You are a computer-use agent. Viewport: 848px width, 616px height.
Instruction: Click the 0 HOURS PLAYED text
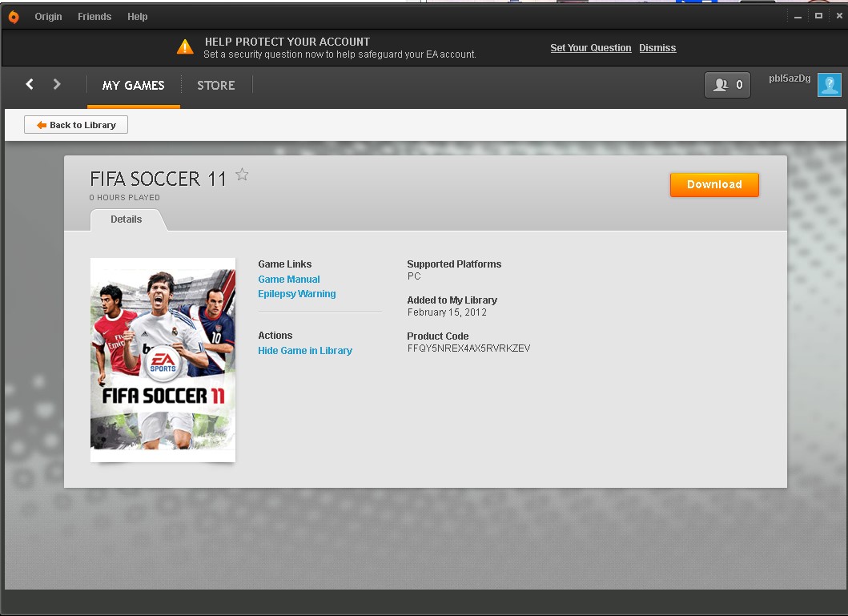coord(124,197)
